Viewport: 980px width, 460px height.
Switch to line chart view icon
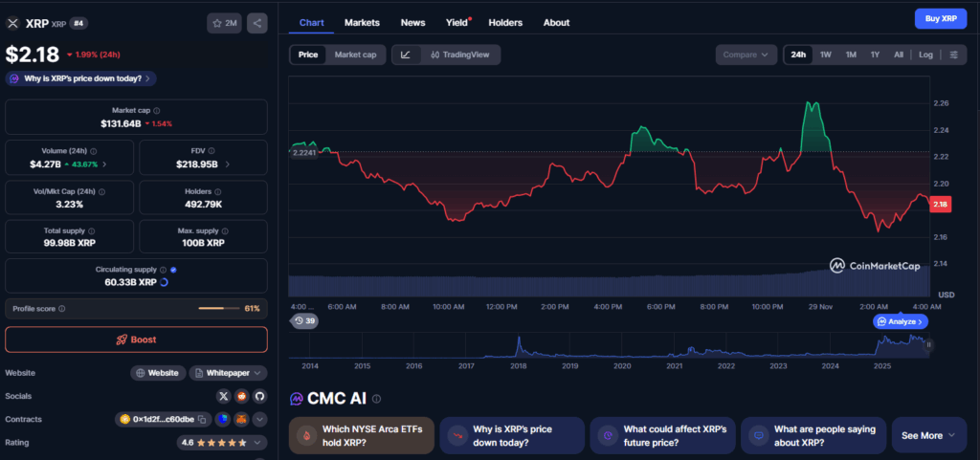(x=406, y=55)
